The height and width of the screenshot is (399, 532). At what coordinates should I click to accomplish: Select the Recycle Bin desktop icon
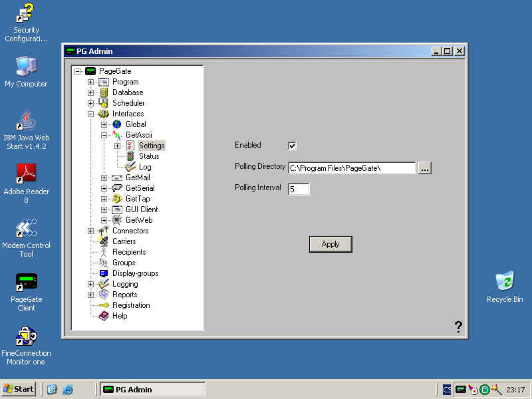[505, 287]
